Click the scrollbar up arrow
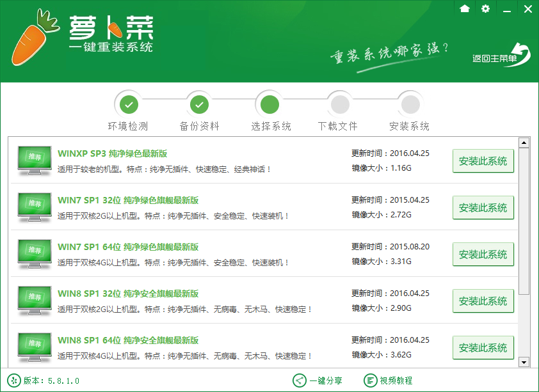The height and width of the screenshot is (392, 539). [x=524, y=143]
